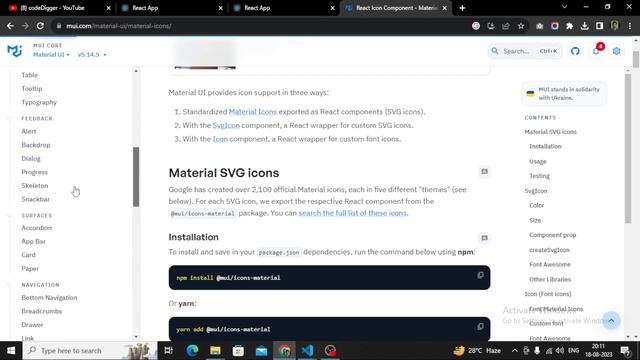Open a new browser tab
The width and height of the screenshot is (640, 360).
point(462,8)
